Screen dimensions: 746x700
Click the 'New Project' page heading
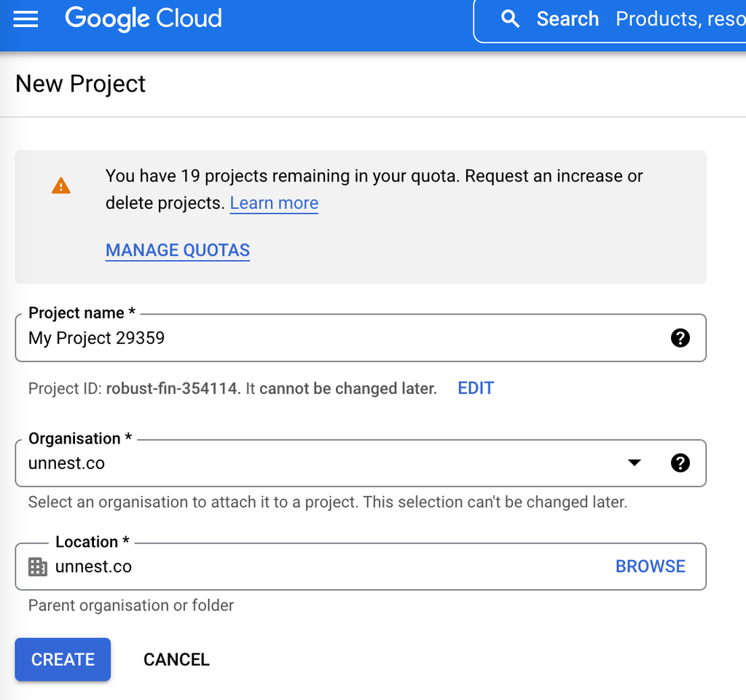click(80, 84)
